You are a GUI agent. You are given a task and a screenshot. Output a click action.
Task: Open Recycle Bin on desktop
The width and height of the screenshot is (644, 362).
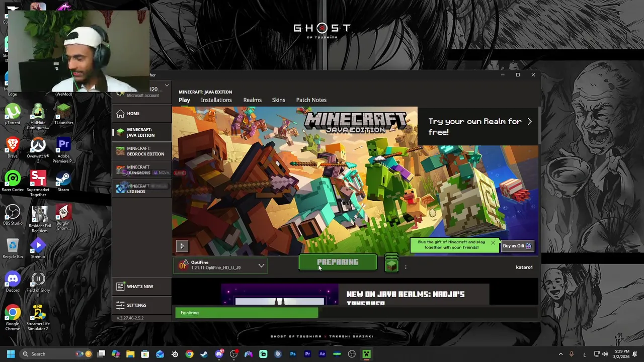tap(13, 249)
